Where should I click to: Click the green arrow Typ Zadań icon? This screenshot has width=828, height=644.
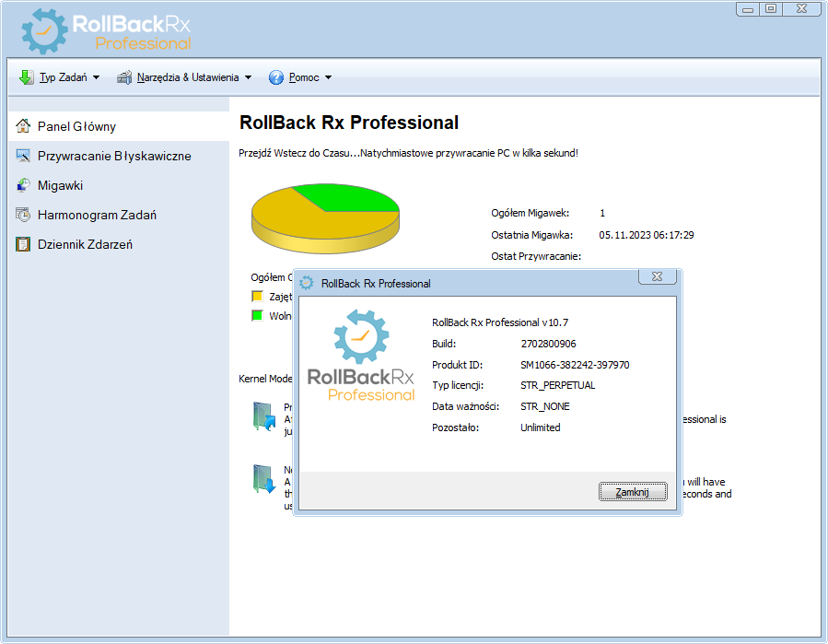point(26,77)
